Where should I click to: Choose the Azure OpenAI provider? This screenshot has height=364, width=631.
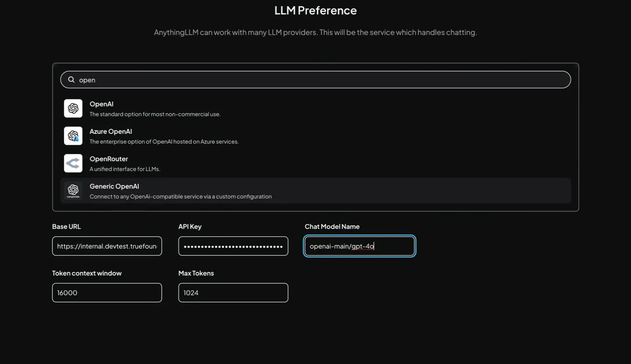click(x=316, y=136)
